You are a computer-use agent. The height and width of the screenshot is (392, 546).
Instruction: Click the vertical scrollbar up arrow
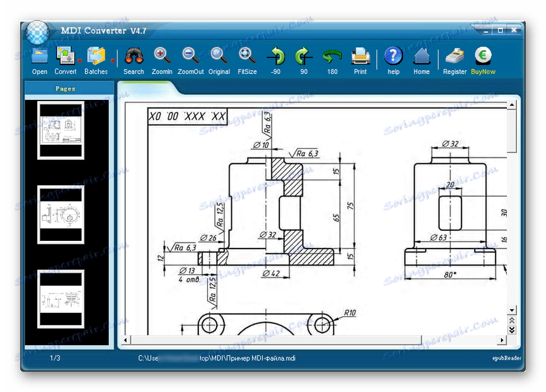[x=511, y=105]
